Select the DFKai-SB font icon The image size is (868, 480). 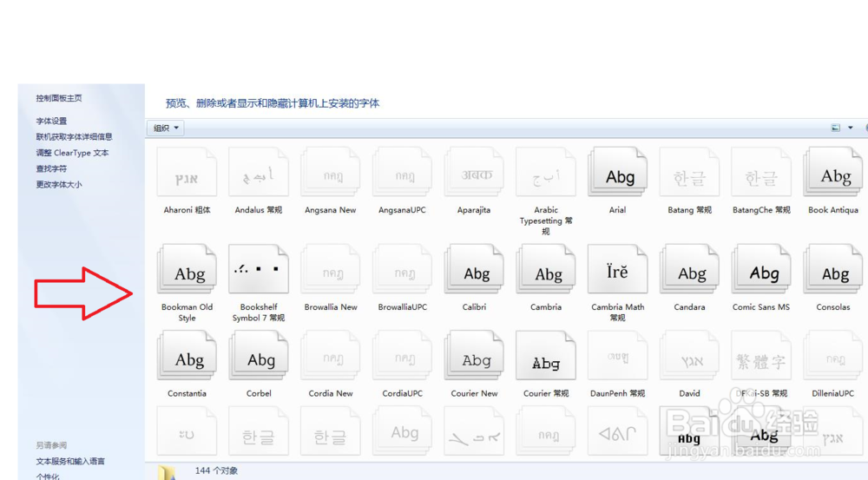pos(761,355)
